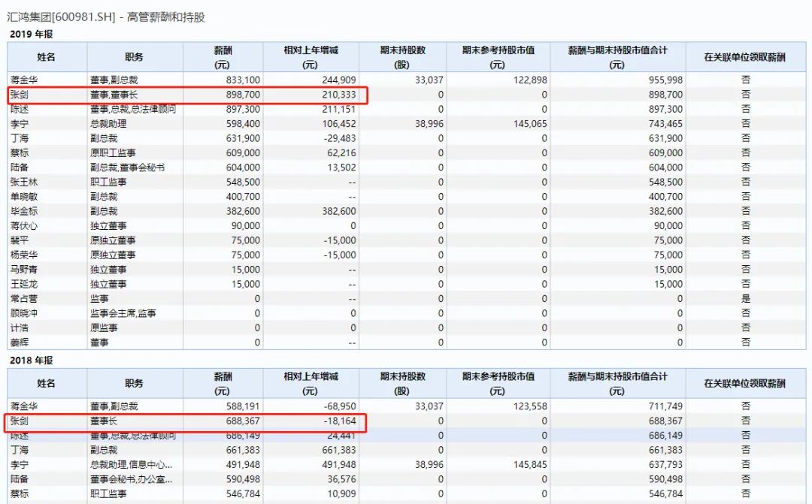This screenshot has width=812, height=504.
Task: Click the change value 244,909
Action: coord(338,80)
